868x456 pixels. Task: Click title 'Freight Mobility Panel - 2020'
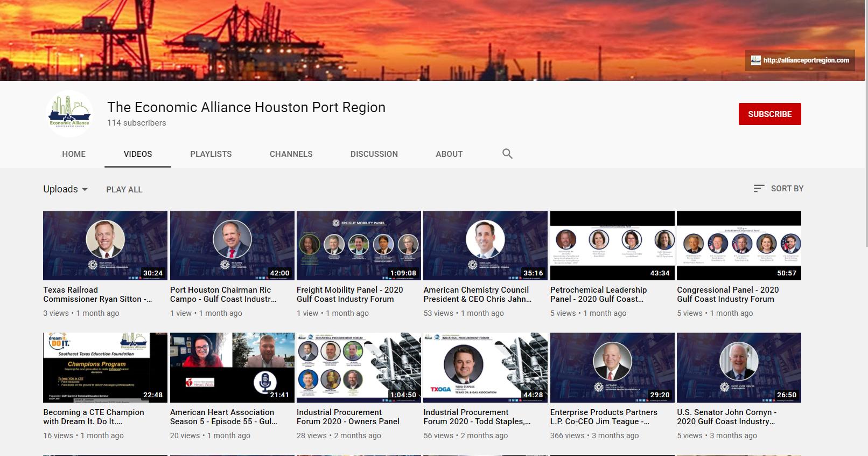point(350,294)
